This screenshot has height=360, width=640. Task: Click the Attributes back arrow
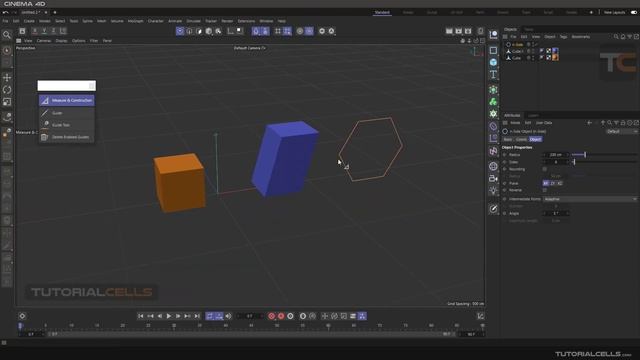tap(589, 123)
